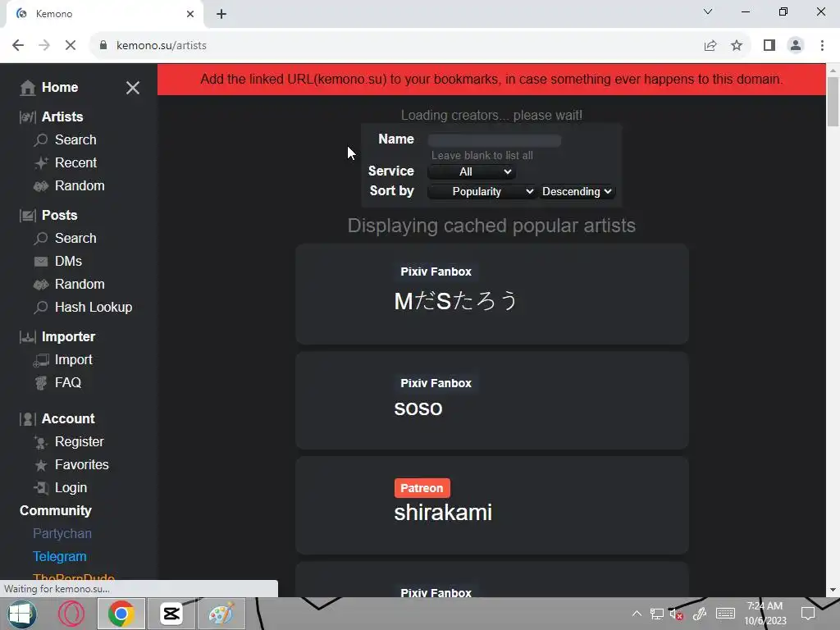Screen dimensions: 840x630
Task: Open the notifications center
Action: tap(808, 614)
